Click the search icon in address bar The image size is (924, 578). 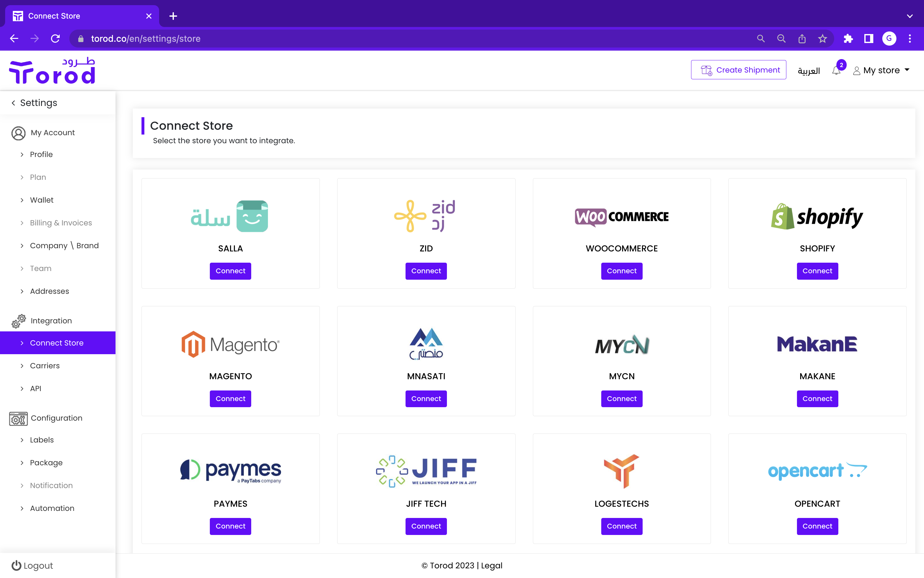coord(761,39)
